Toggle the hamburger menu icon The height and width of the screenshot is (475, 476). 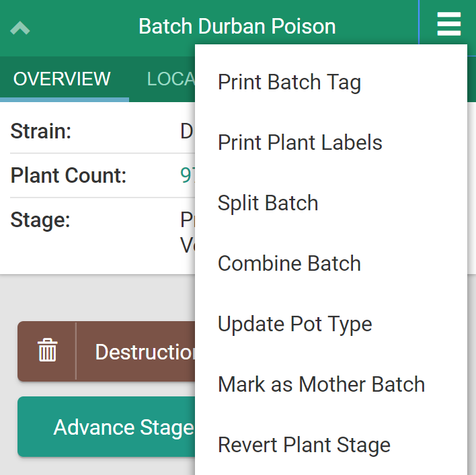coord(448,26)
